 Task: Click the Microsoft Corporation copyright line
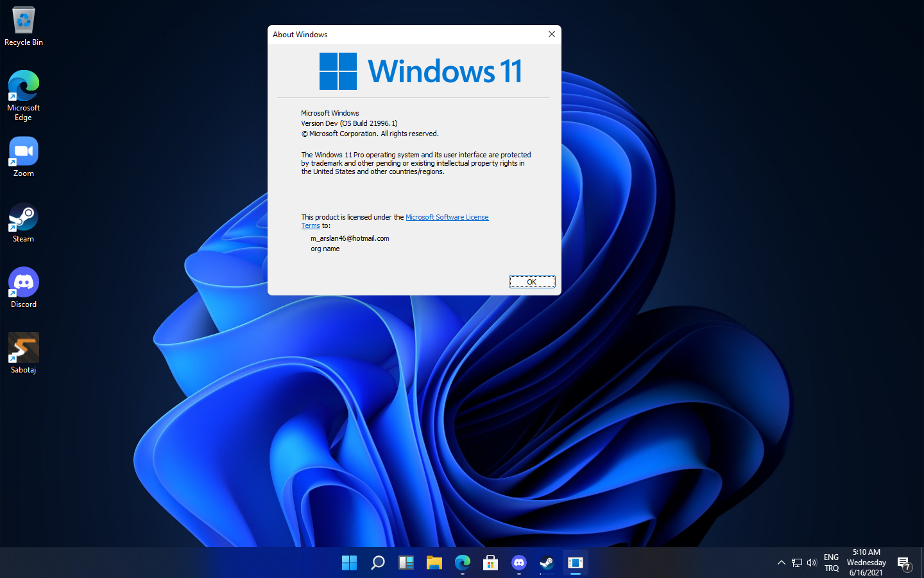[370, 134]
